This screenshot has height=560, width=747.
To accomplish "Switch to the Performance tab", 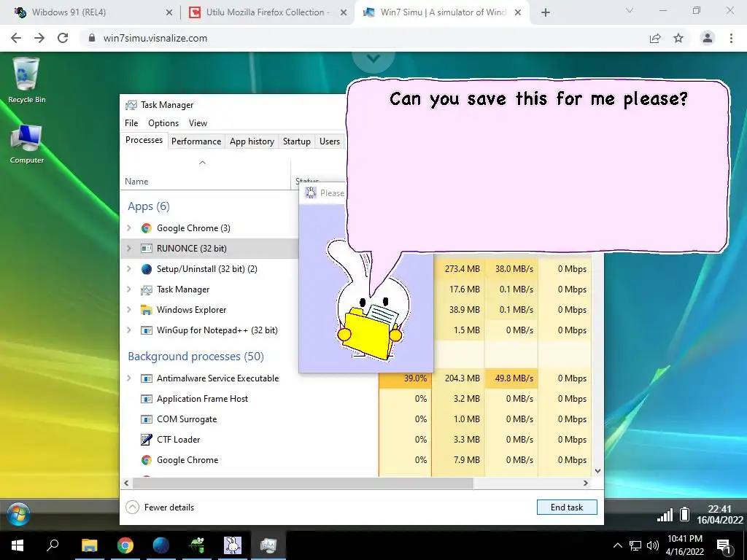I will (196, 141).
